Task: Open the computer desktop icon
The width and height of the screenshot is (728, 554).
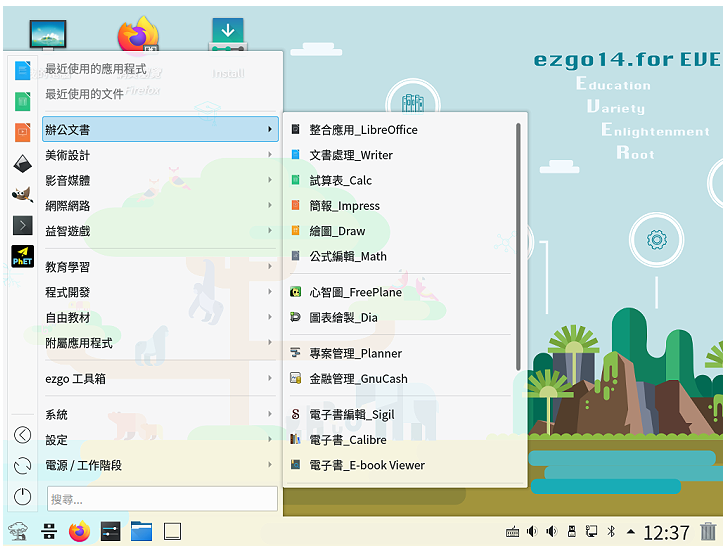Action: coord(48,35)
